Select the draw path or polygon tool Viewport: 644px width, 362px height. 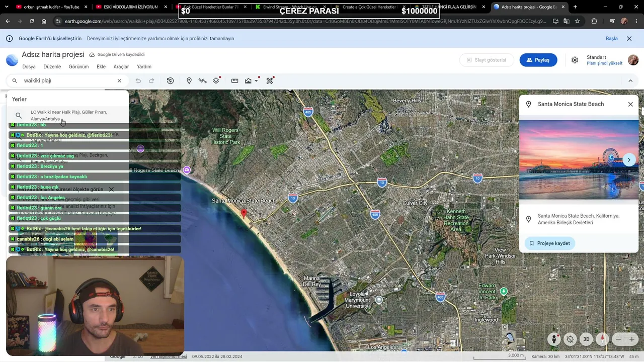coord(202,80)
